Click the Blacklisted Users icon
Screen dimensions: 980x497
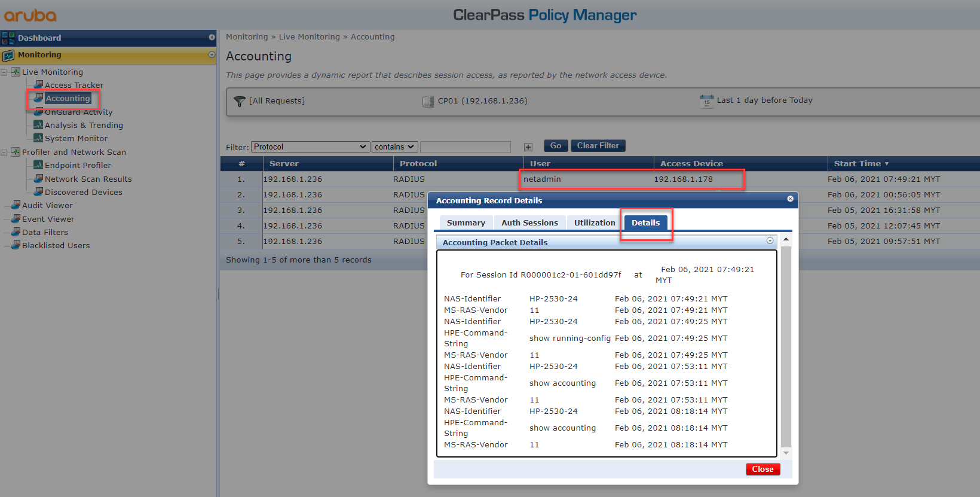pos(16,245)
